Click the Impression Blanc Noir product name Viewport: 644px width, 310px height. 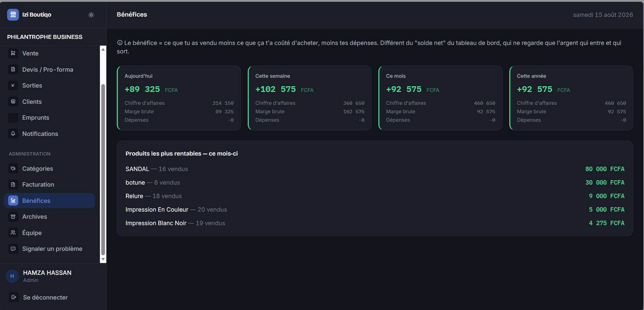coord(156,223)
